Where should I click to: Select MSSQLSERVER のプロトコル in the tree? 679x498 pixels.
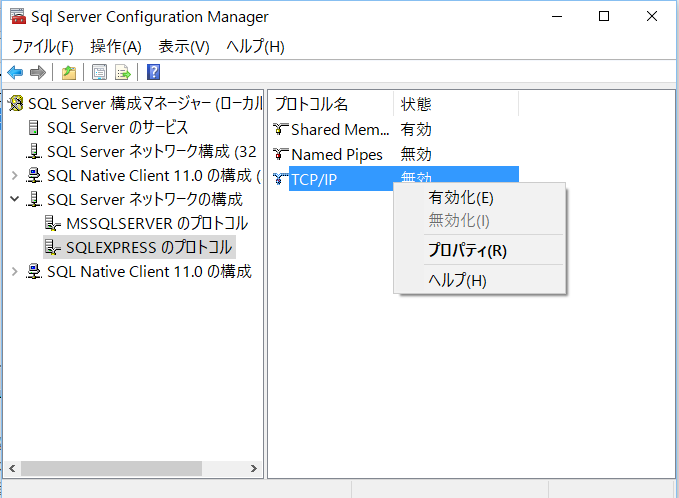[157, 223]
